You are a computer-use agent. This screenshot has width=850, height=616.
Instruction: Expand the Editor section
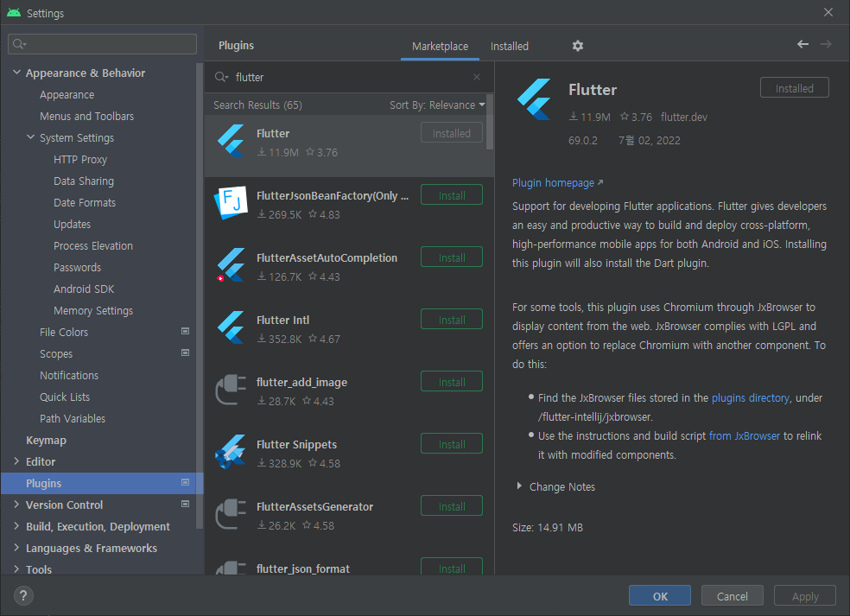(16, 461)
